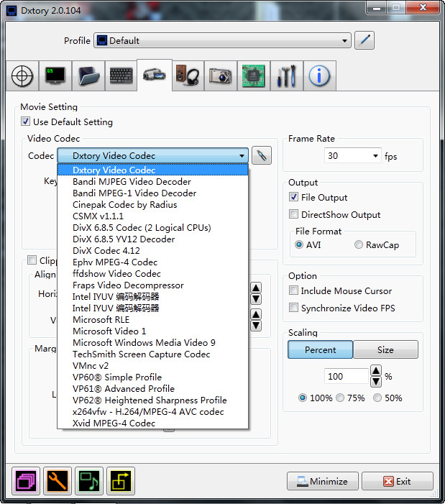
Task: Open the Processing circuit board tab
Action: point(254,76)
